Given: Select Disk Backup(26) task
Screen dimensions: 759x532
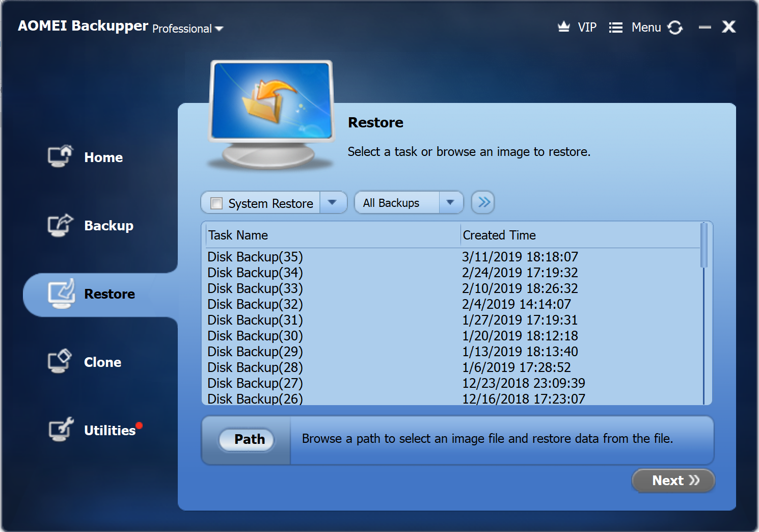Looking at the screenshot, I should (x=255, y=398).
